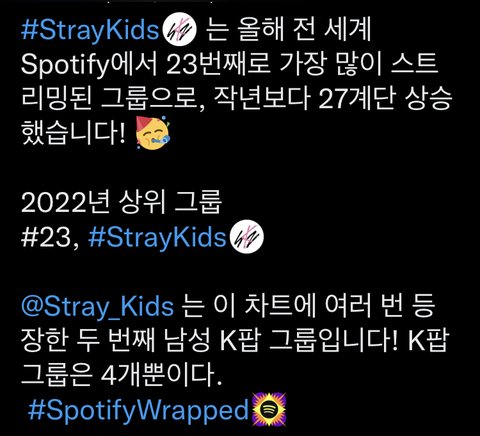Select the '2022년 상위 그룹' text line
480x436 pixels.
click(x=121, y=202)
